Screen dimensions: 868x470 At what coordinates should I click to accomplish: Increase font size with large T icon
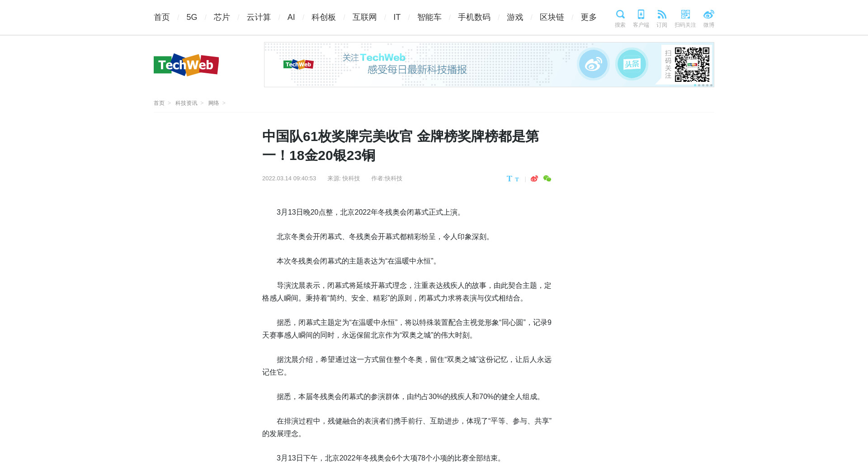[x=509, y=179]
